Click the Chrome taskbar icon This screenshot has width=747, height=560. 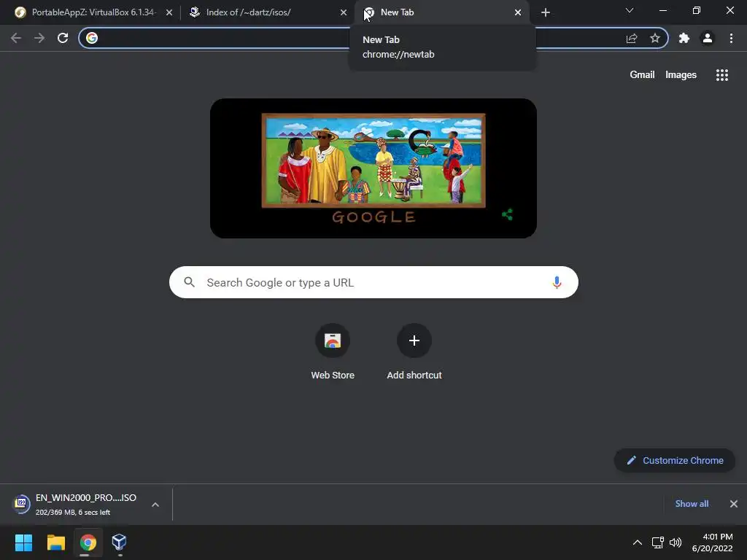[88, 542]
